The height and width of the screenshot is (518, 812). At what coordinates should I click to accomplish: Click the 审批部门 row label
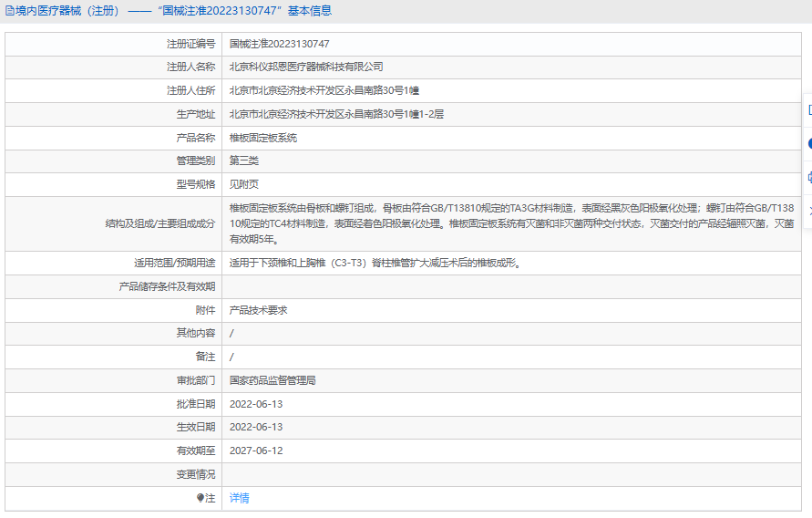196,380
